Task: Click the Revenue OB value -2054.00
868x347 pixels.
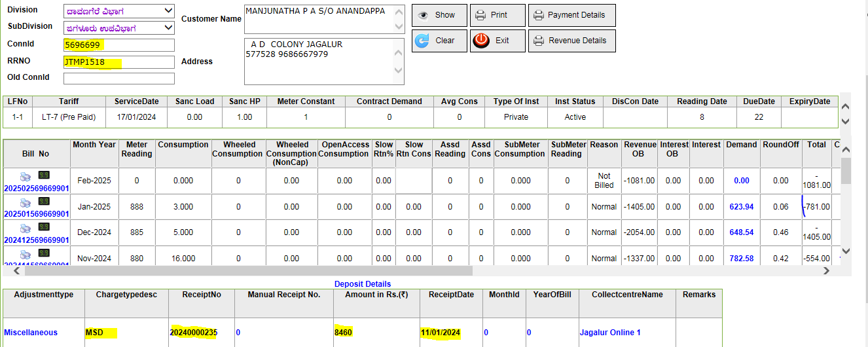Action: point(640,232)
